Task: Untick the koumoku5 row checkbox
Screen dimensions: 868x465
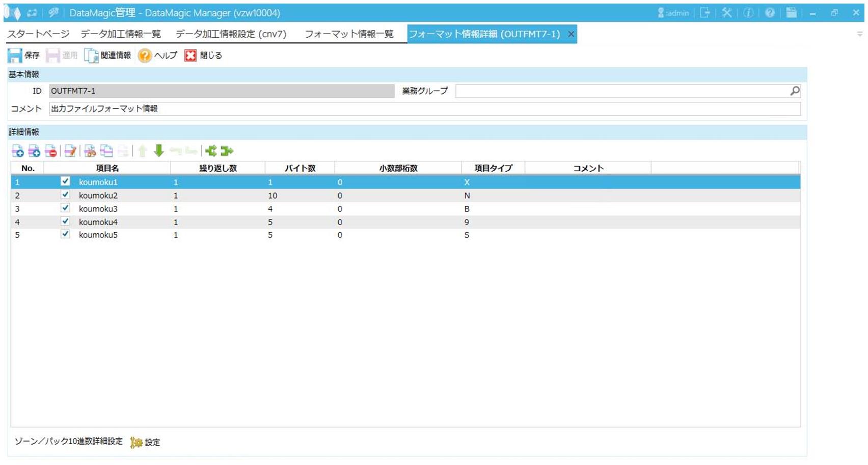Action: [x=65, y=234]
